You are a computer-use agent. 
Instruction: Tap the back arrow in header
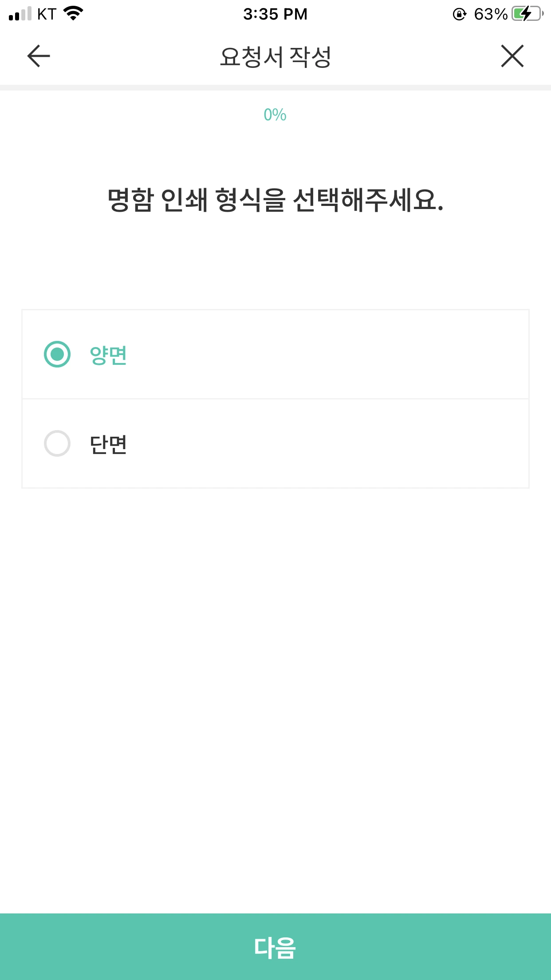(x=39, y=56)
